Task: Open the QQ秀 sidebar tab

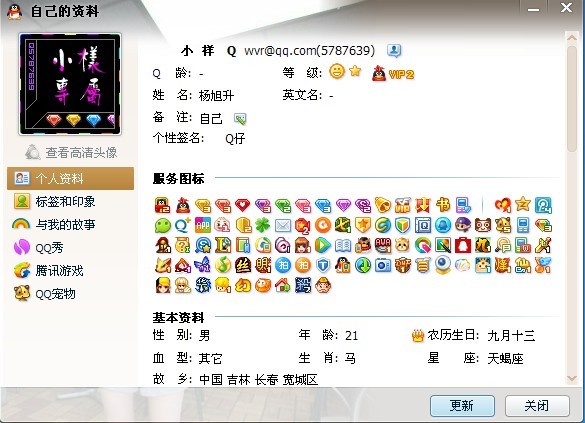Action: click(x=71, y=248)
